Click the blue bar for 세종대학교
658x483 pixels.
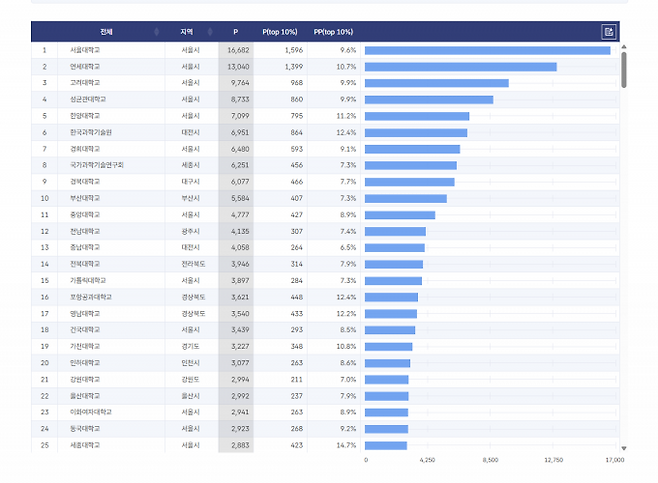386,445
